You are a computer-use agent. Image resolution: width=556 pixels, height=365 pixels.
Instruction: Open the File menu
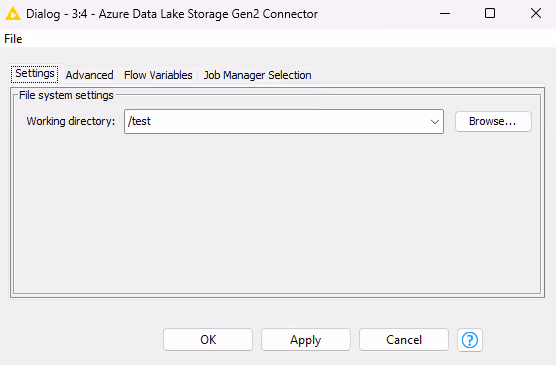point(13,39)
